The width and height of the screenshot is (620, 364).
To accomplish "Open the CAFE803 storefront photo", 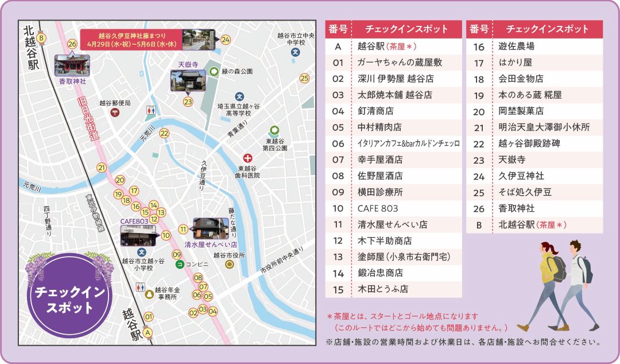I will [138, 234].
